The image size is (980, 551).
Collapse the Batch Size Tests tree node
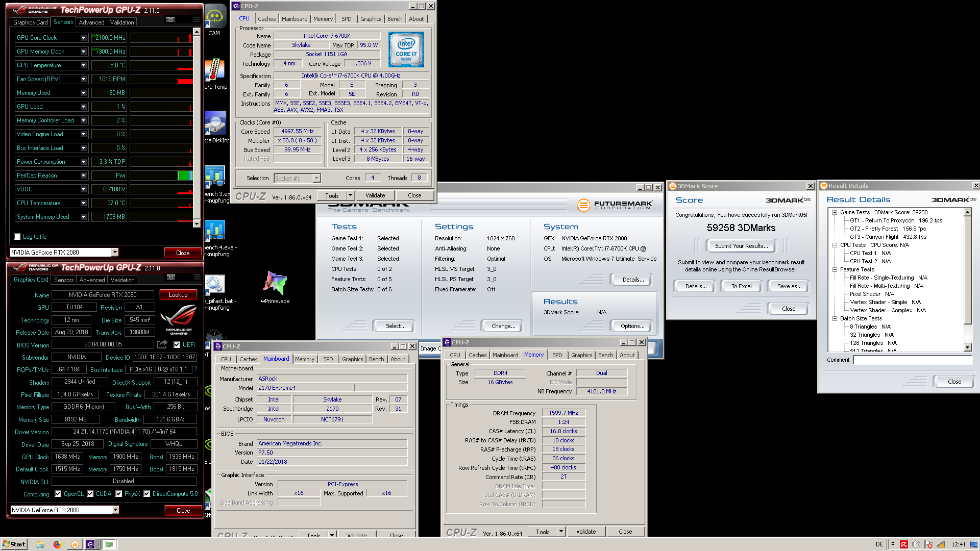tap(835, 318)
